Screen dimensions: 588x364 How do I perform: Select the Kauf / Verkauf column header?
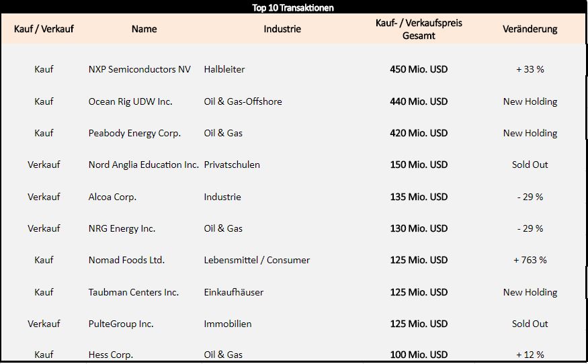[x=44, y=29]
